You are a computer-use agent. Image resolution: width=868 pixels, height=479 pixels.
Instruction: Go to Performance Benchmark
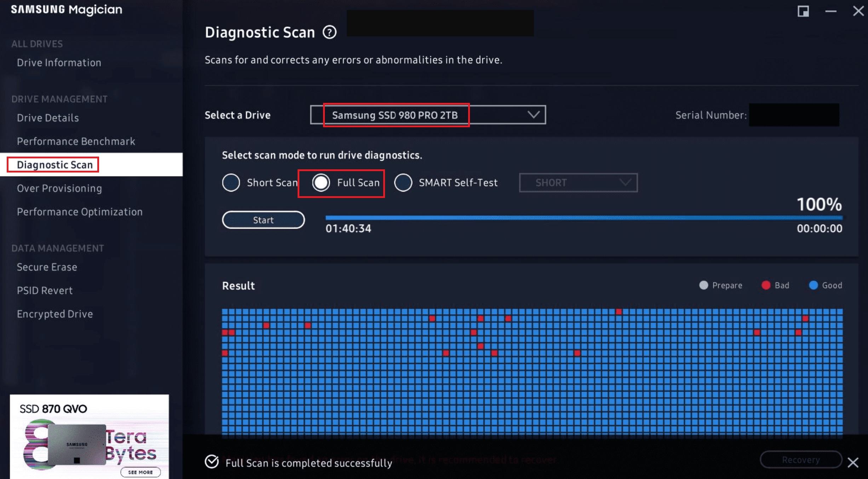click(x=76, y=141)
